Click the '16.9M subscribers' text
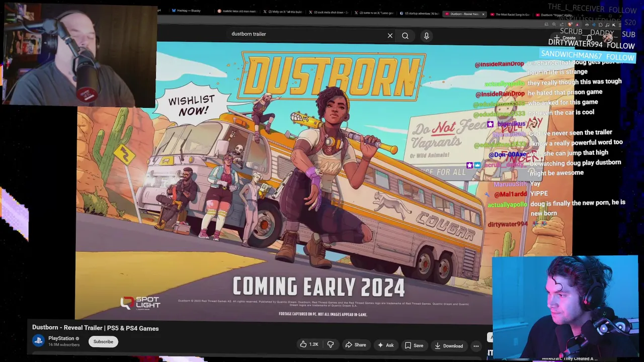644x362 pixels. 64,345
